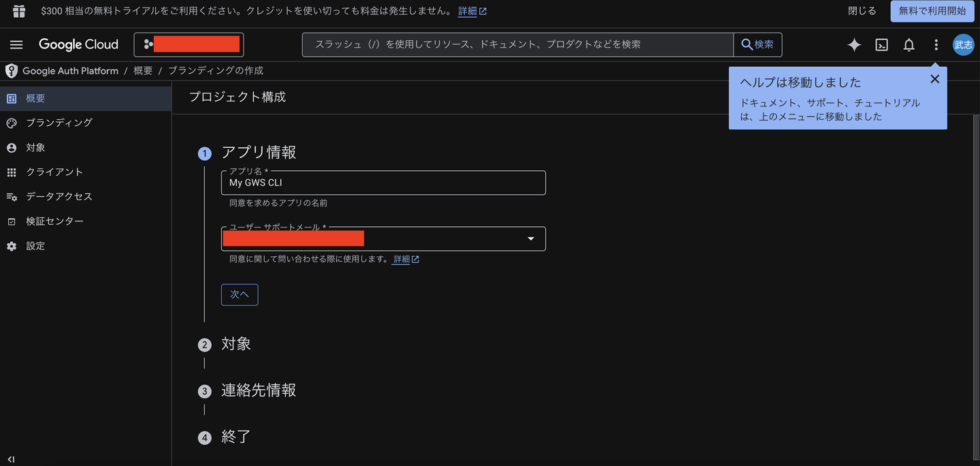
Task: Click the 武志 account avatar
Action: tap(963, 45)
